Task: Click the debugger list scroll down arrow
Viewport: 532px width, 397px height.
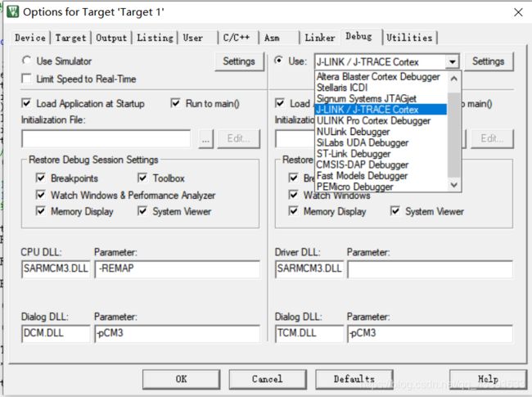Action: [454, 185]
